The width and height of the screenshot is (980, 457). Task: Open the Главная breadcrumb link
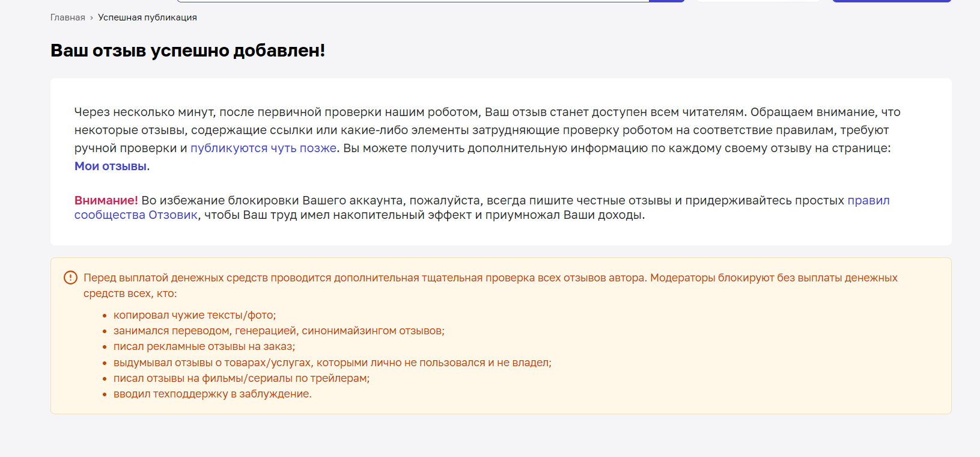68,17
